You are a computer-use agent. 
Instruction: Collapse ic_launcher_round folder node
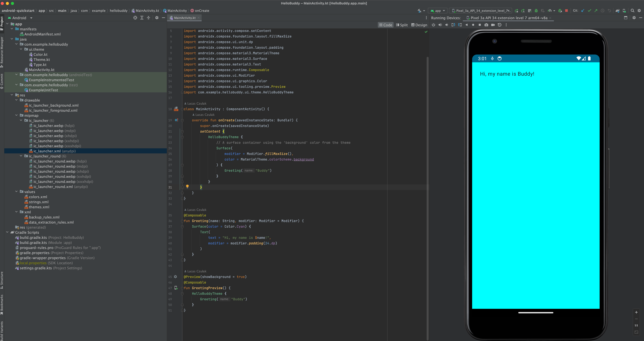pos(21,156)
